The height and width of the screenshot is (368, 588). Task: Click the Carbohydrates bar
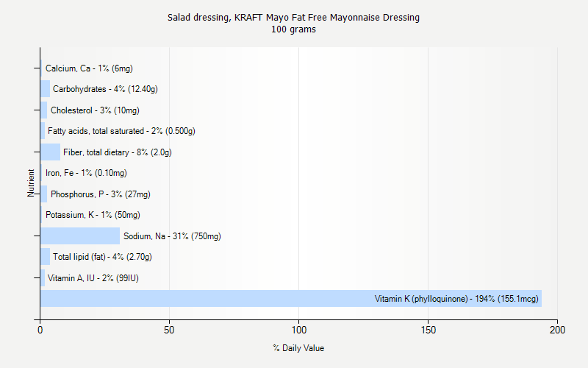pos(45,89)
